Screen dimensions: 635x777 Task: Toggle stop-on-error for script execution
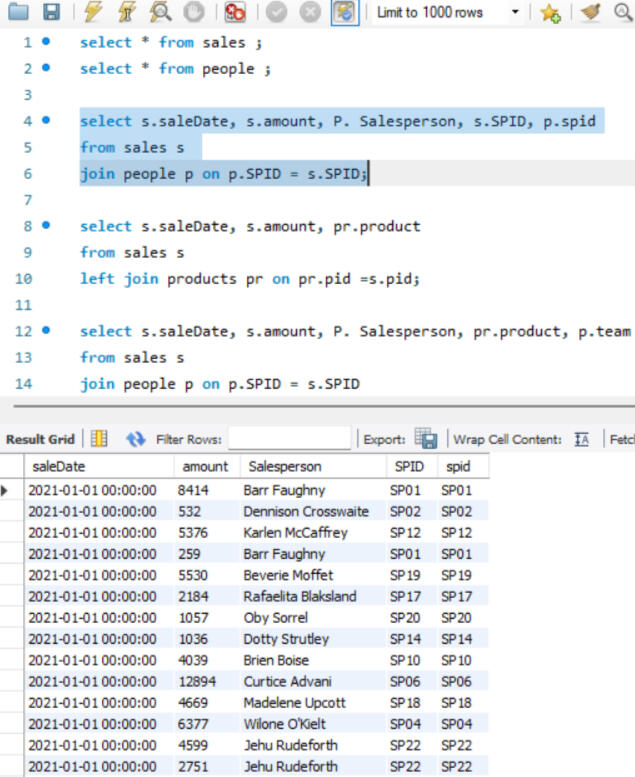pos(236,13)
